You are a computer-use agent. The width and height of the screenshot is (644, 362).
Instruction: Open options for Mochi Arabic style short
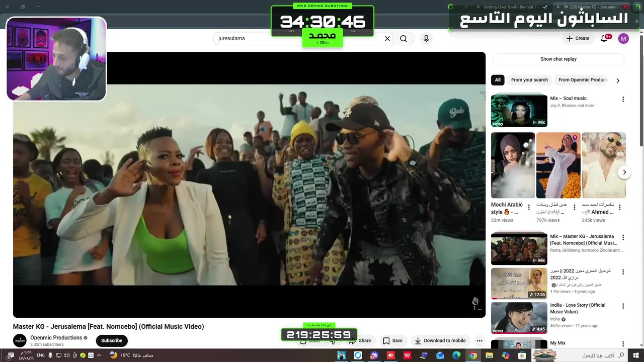click(529, 207)
